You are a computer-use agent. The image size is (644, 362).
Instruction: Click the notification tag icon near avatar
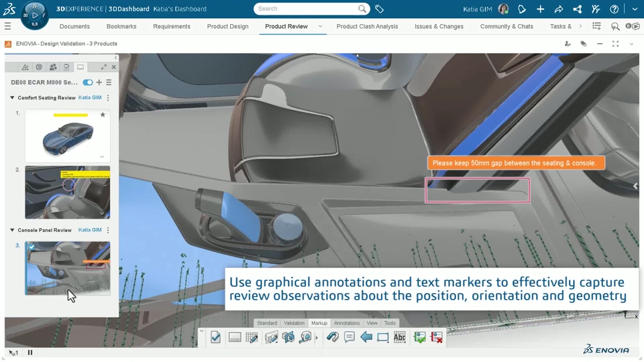(522, 9)
